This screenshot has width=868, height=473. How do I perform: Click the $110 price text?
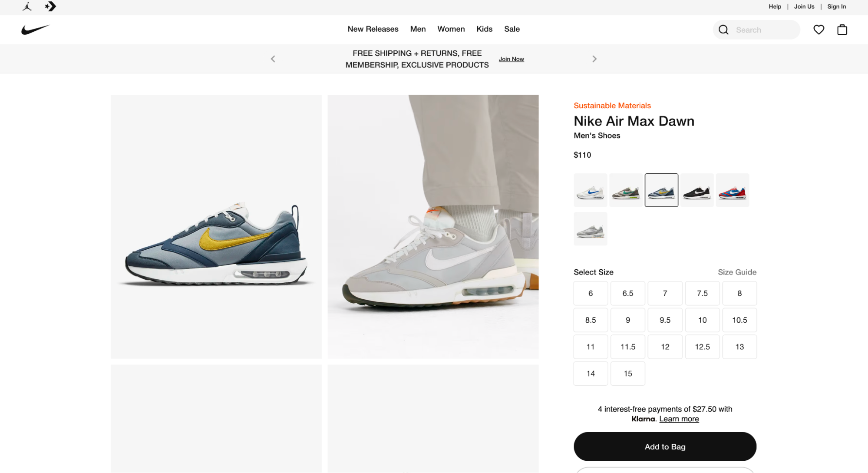(x=582, y=155)
